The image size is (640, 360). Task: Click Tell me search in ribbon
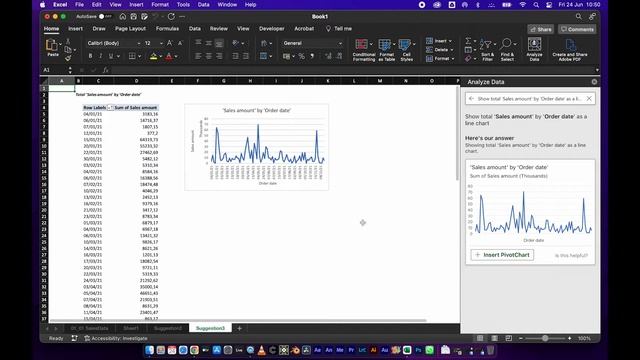339,29
